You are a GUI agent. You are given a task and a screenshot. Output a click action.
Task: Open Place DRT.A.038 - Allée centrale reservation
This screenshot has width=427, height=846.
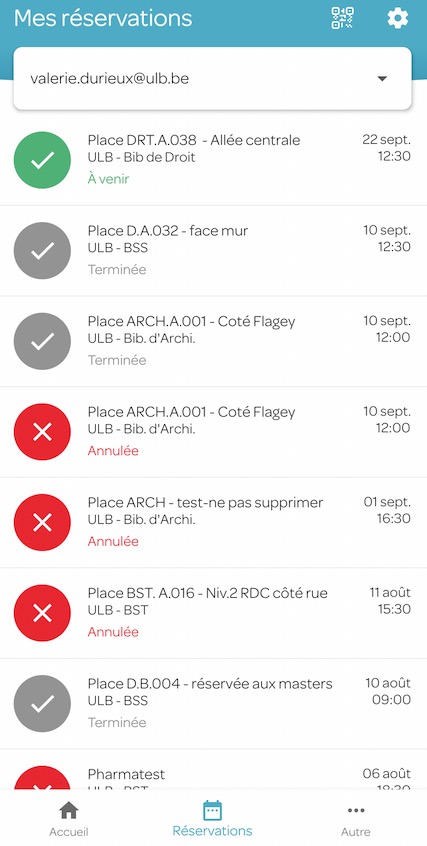click(x=213, y=160)
